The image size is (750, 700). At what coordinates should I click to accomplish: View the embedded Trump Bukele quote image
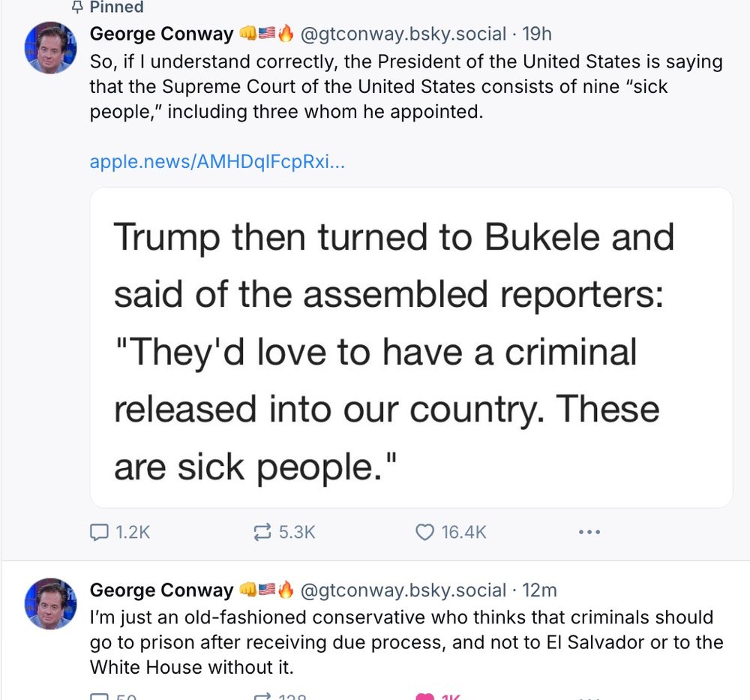tap(411, 347)
